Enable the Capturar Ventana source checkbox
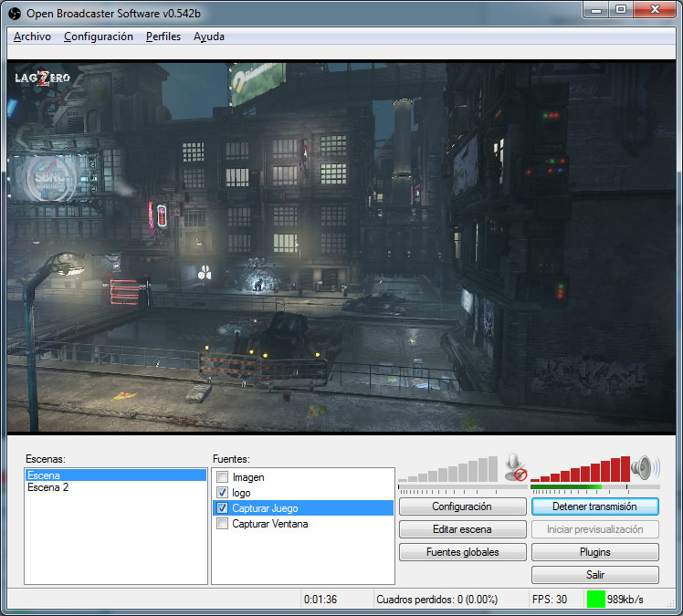This screenshot has width=683, height=616. 222,523
